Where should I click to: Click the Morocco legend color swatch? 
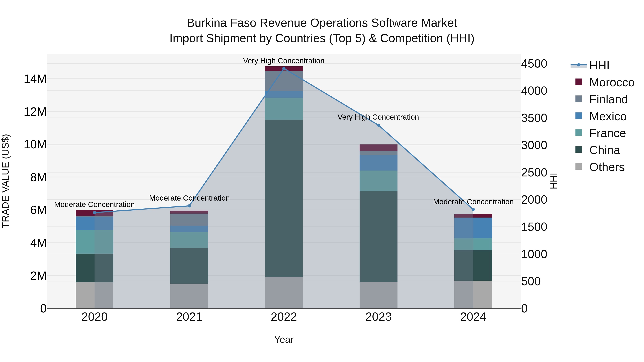(579, 82)
